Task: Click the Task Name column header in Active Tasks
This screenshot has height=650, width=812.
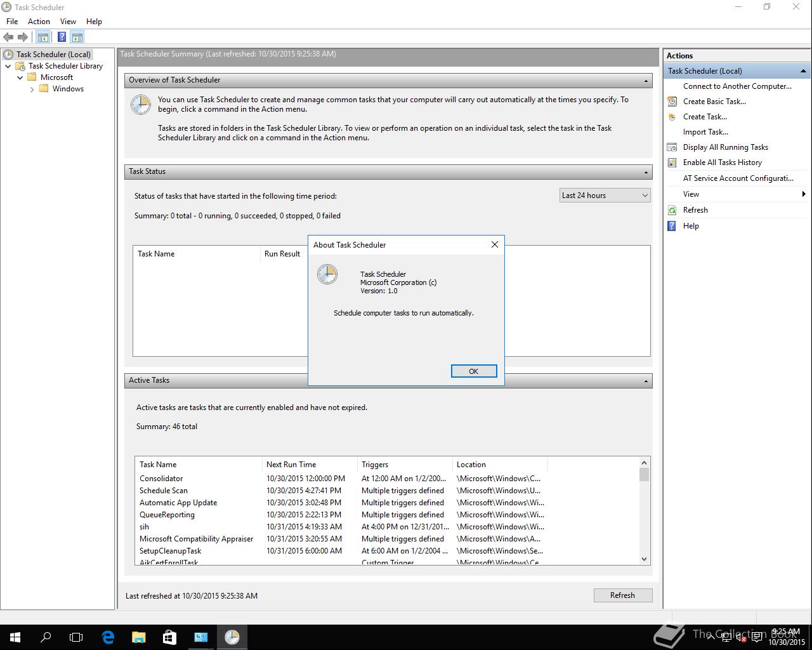Action: pyautogui.click(x=199, y=465)
